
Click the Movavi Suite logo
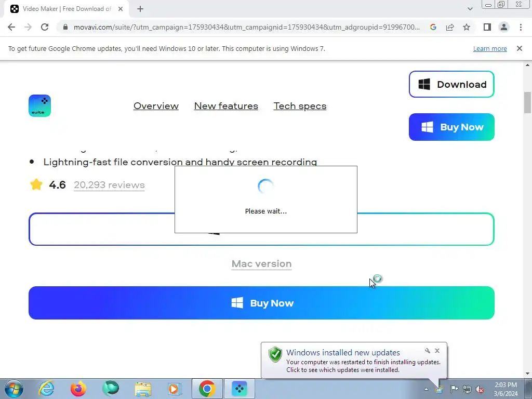(39, 105)
